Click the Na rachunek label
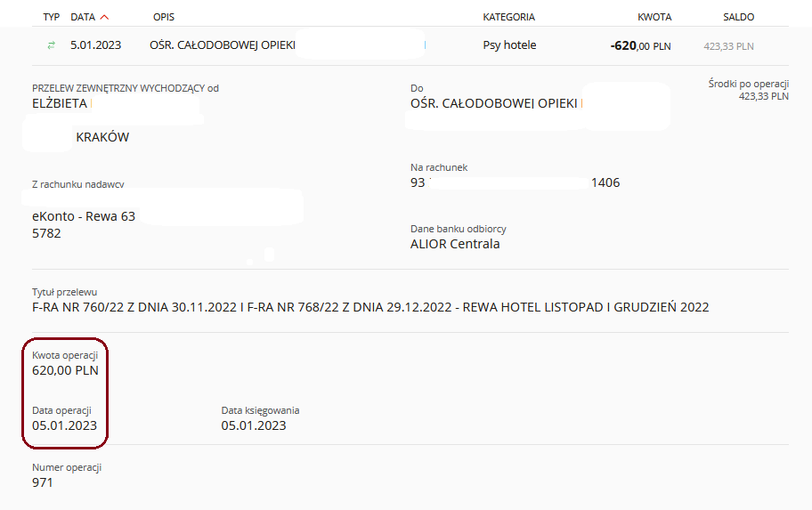Viewport: 812px width, 510px height. 439,167
